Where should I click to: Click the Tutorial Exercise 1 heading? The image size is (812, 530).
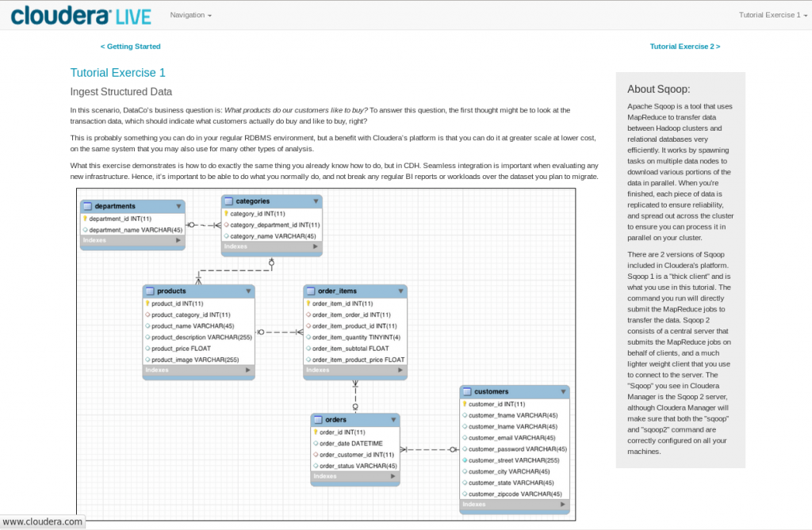[x=117, y=73]
